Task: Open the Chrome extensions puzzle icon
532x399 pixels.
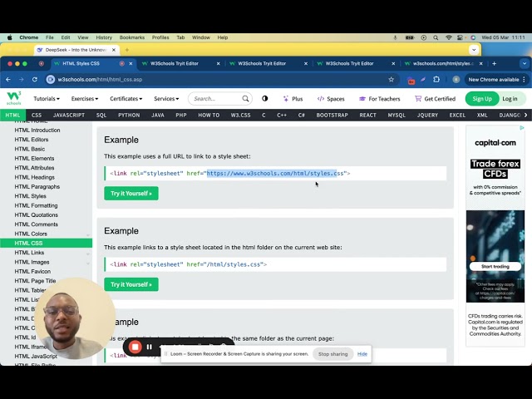Action: tap(436, 80)
